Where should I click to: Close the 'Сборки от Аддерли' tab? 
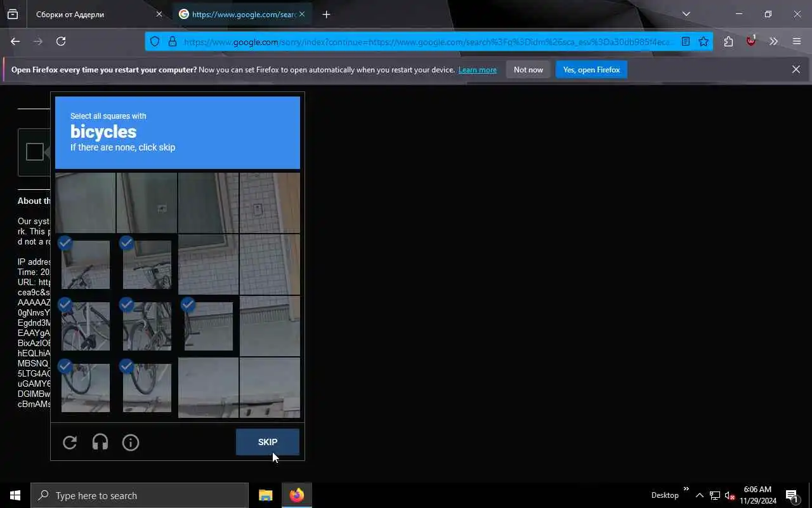[x=159, y=14]
